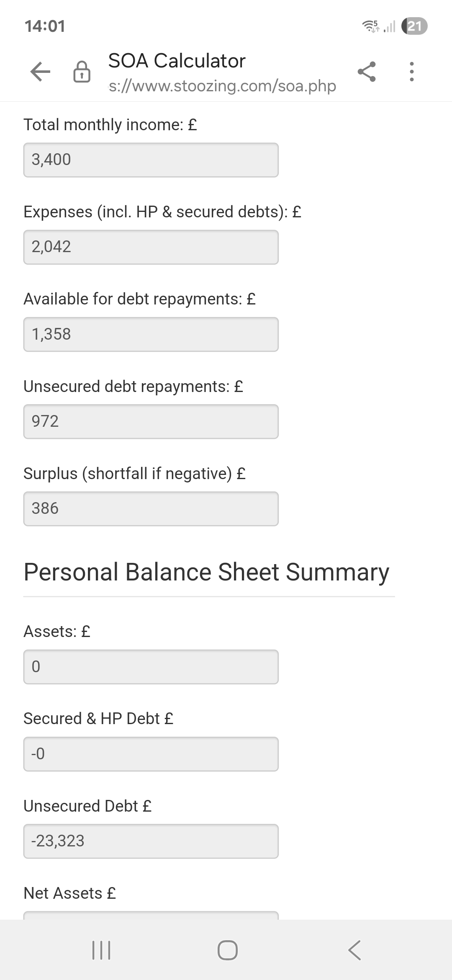Tap the Android home button
The height and width of the screenshot is (980, 452).
[x=227, y=950]
